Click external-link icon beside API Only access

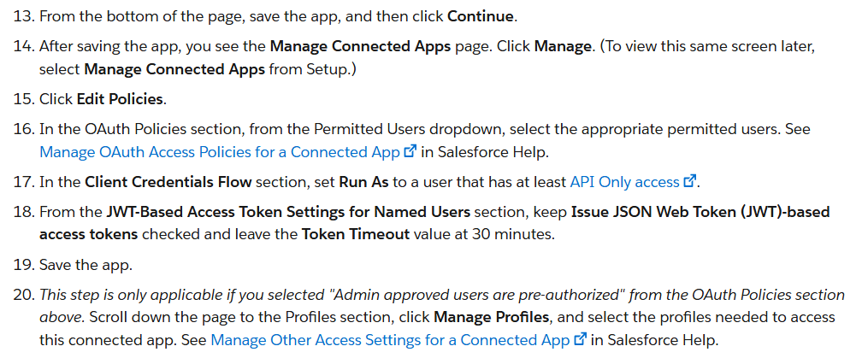[690, 181]
